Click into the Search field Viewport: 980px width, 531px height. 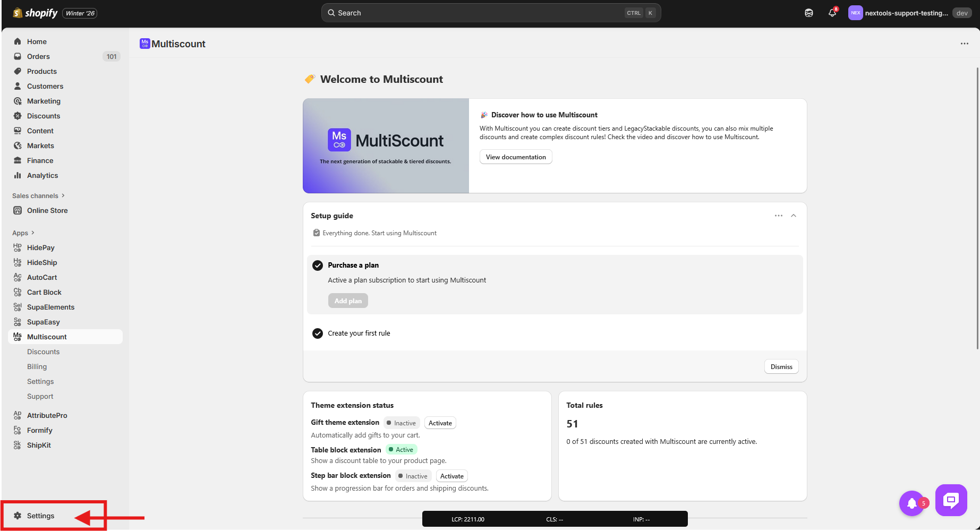click(x=478, y=13)
